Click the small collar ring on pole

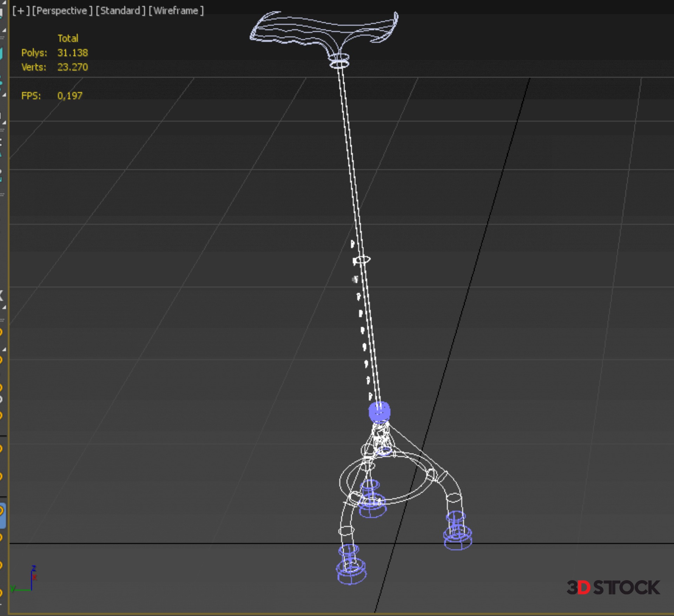(x=362, y=260)
